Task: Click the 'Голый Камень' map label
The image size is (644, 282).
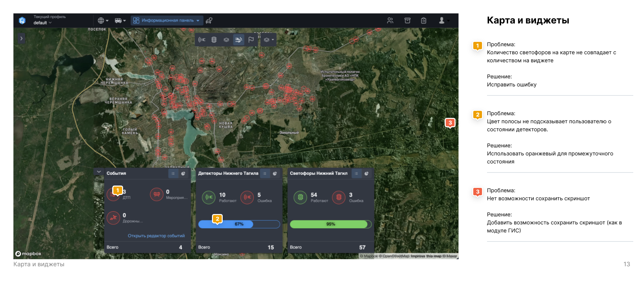Action: 130,131
